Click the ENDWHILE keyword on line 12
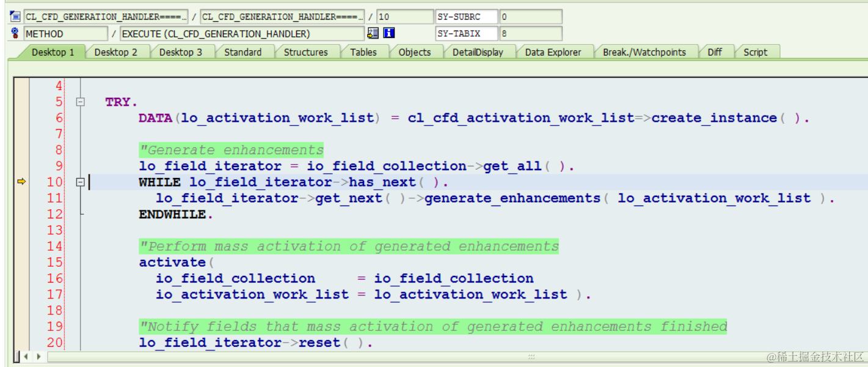Viewport: 868px width, 367px height. (x=172, y=214)
